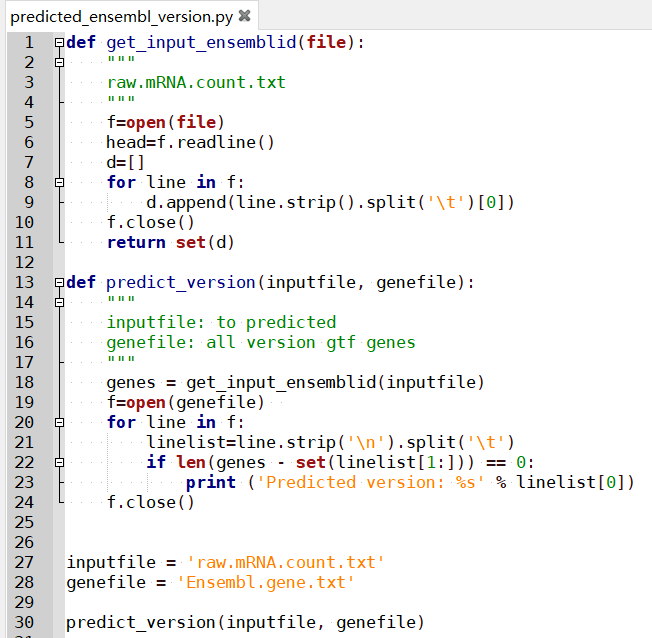This screenshot has width=652, height=638.
Task: Collapse the predict_version function at line 13
Action: (x=59, y=282)
